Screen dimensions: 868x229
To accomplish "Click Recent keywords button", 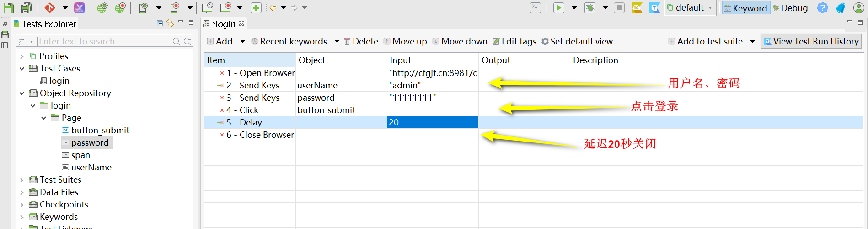I will [289, 41].
